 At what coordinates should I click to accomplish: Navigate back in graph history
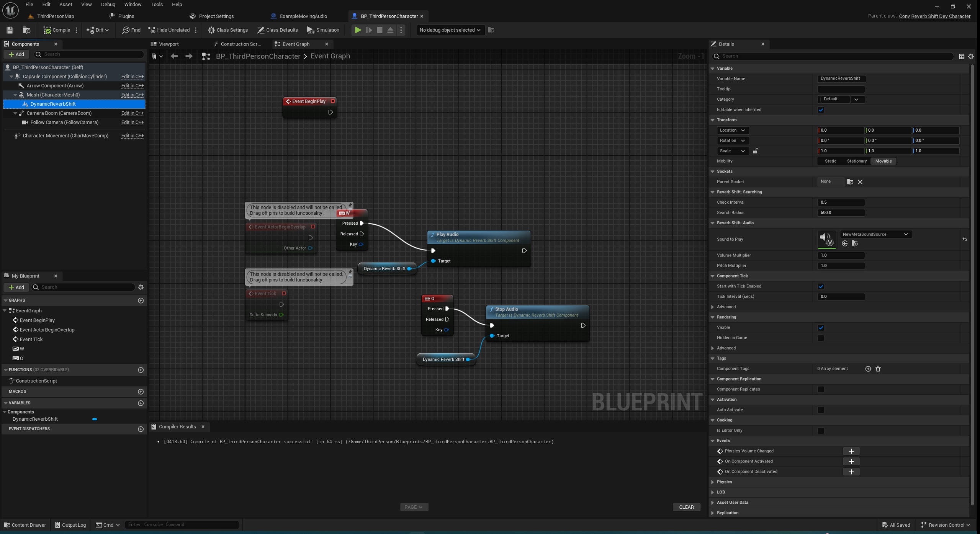click(x=174, y=56)
